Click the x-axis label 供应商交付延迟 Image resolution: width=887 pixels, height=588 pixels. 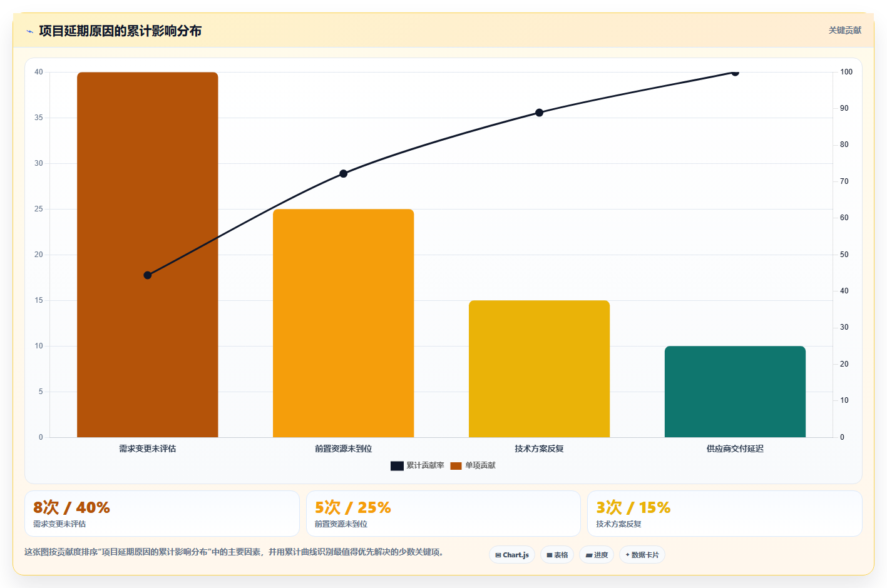(x=735, y=449)
